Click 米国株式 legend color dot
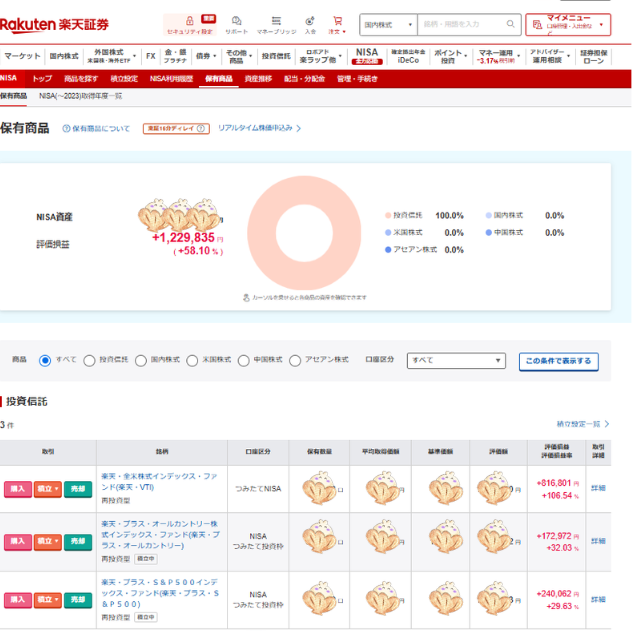The width and height of the screenshot is (634, 631). [388, 233]
